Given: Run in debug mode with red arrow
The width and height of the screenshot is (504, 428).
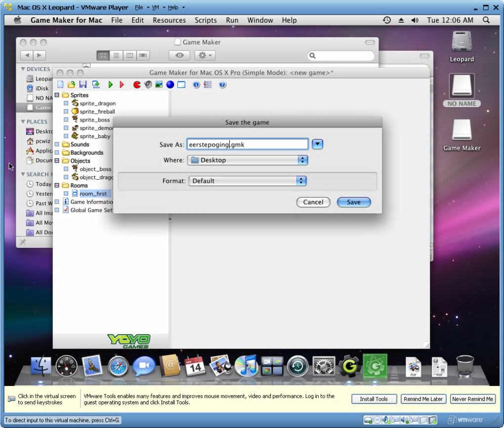Looking at the screenshot, I should [x=122, y=84].
